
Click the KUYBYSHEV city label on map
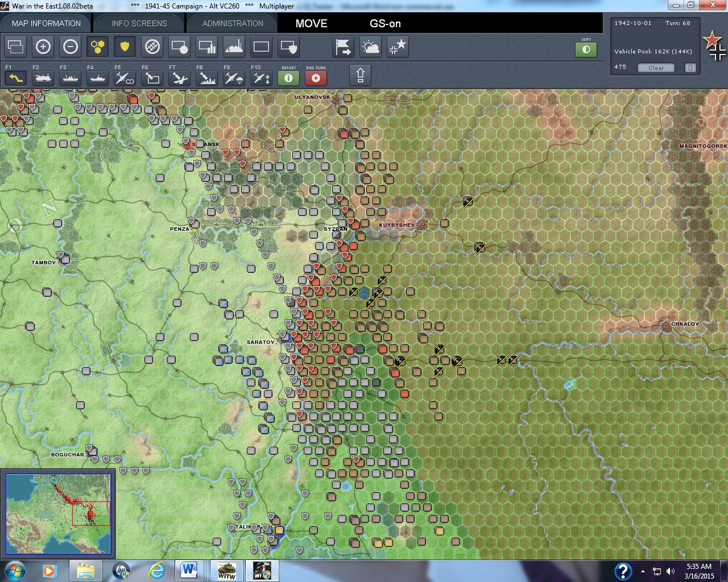397,225
